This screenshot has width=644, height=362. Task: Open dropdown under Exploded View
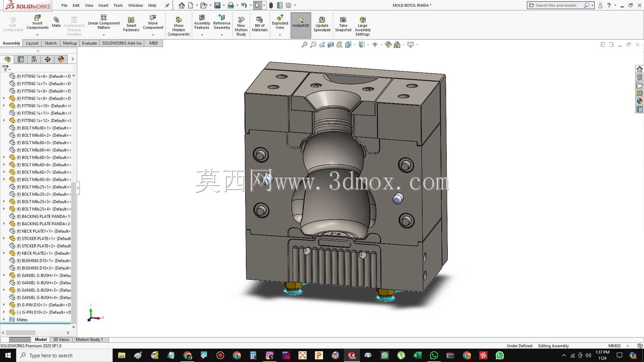[280, 35]
